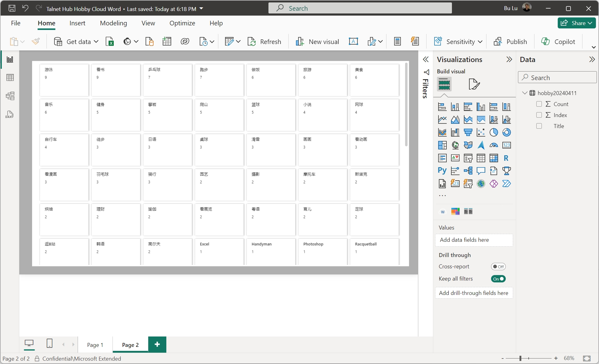The height and width of the screenshot is (364, 599).
Task: Toggle the Cross-report switch on
Action: click(x=498, y=267)
